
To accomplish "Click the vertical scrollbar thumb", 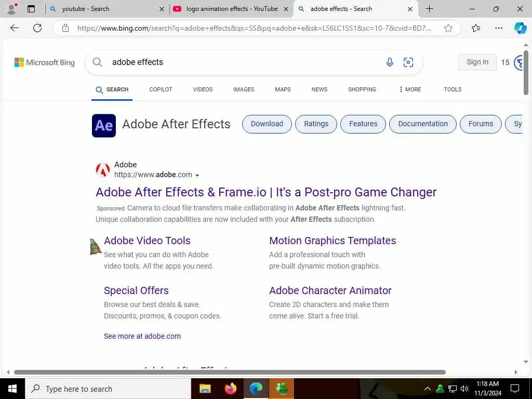I will point(526,72).
